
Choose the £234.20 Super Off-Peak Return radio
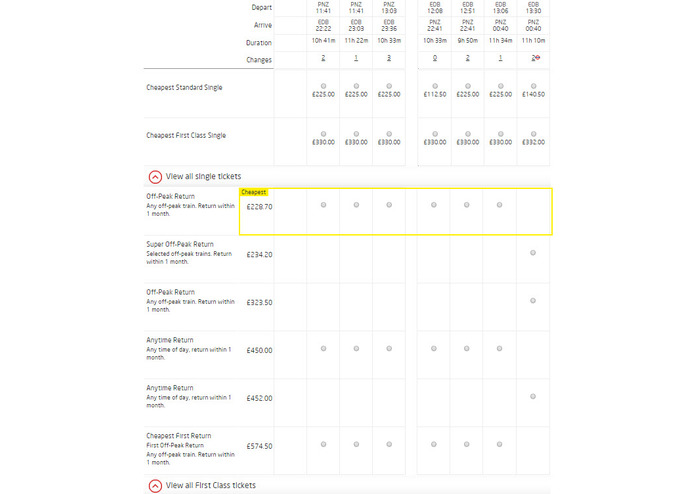533,253
